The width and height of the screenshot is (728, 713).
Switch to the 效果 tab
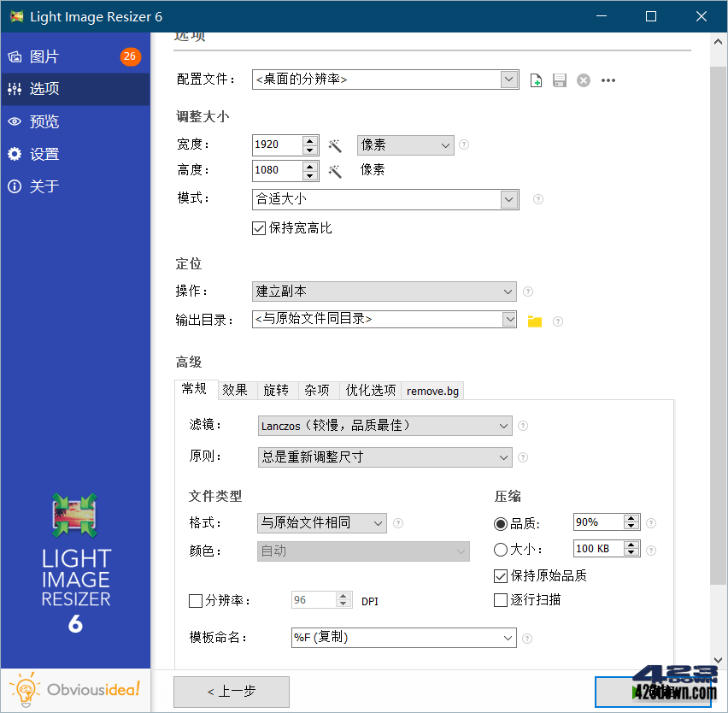click(x=236, y=390)
